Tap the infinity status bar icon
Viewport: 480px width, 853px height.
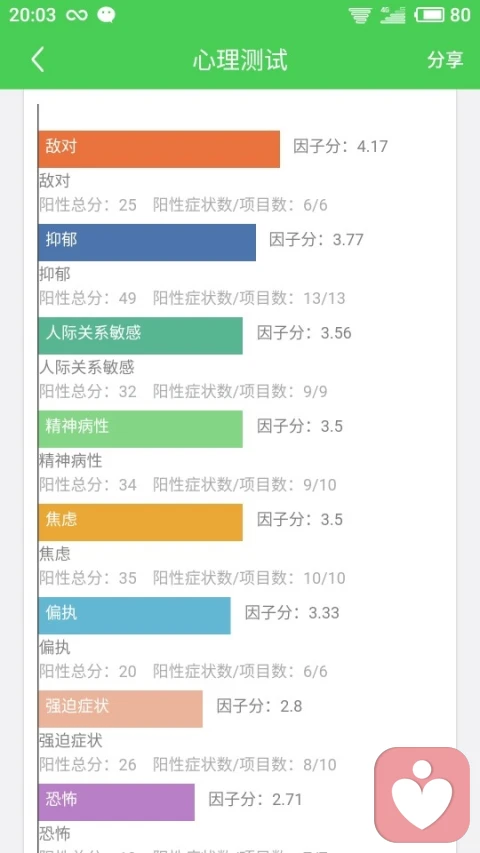click(x=77, y=15)
